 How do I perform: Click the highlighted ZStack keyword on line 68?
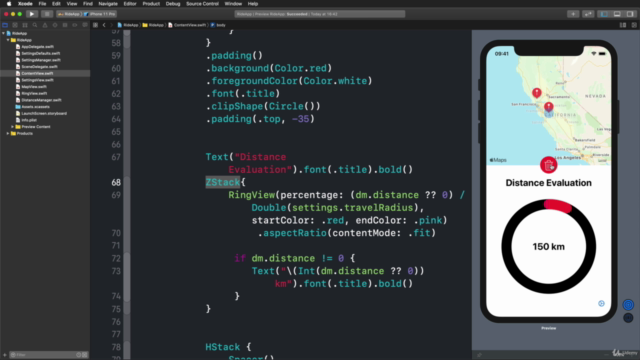click(x=222, y=182)
